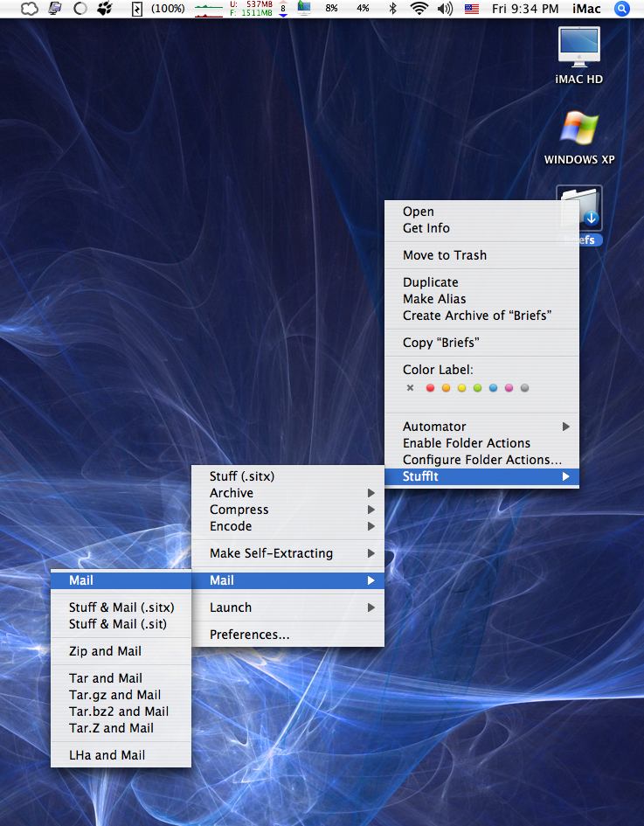644x826 pixels.
Task: Select Move to Trash
Action: tap(481, 255)
